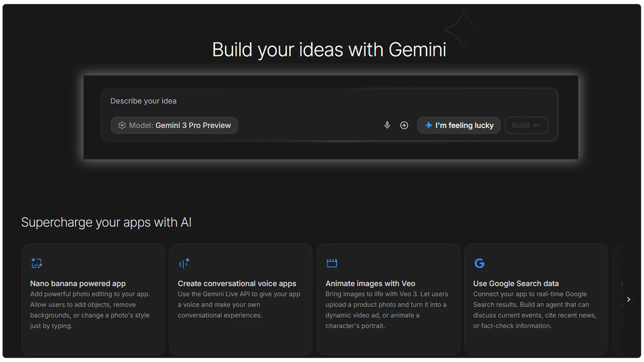
Task: Click the Google Search results description text
Action: [x=535, y=310]
